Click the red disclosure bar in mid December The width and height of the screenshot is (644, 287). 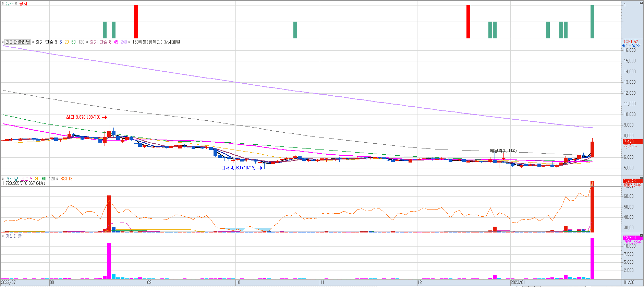(468, 22)
